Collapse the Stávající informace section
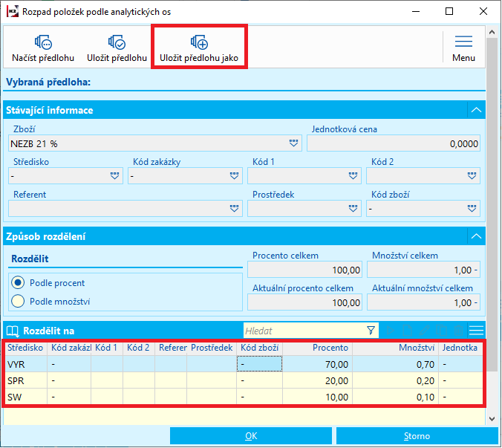This screenshot has width=502, height=448. [477, 110]
